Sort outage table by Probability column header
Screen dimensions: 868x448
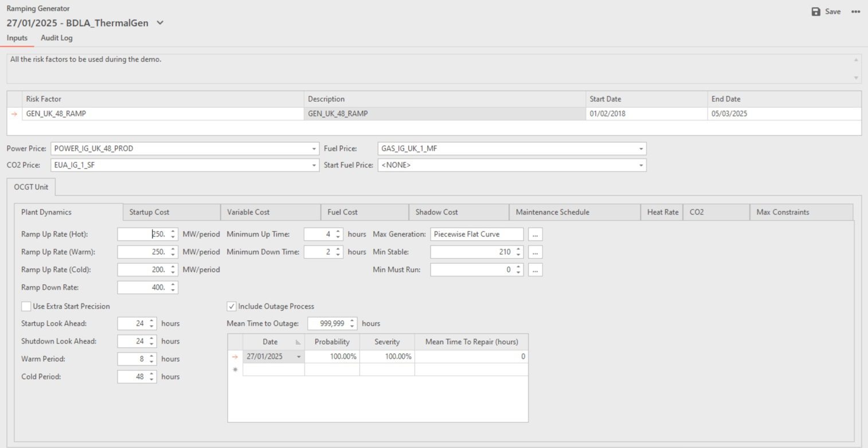(x=332, y=342)
